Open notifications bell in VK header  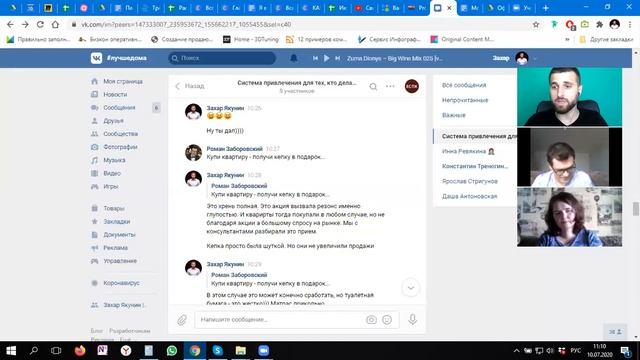pos(293,58)
